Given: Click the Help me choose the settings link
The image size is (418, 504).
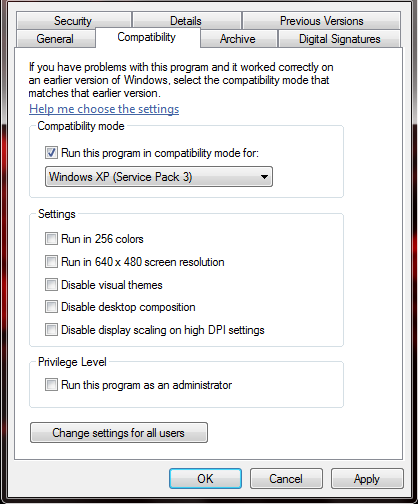Looking at the screenshot, I should tap(104, 109).
